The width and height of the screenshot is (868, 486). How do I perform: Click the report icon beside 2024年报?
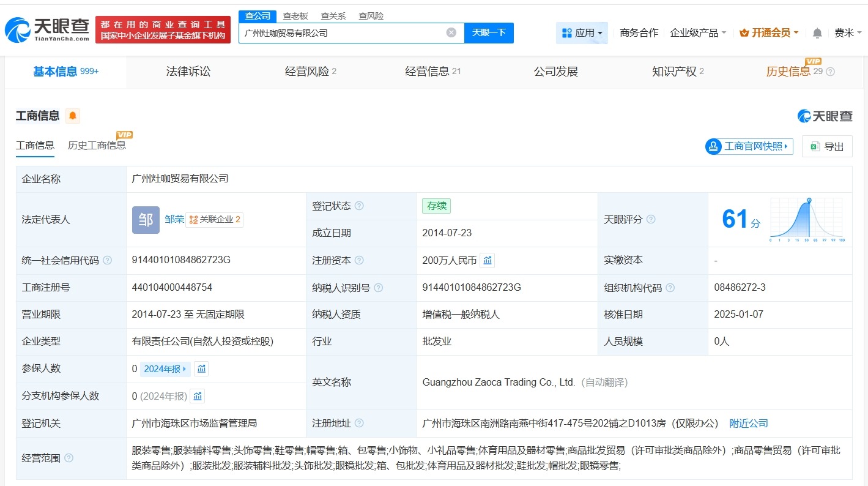click(x=201, y=368)
